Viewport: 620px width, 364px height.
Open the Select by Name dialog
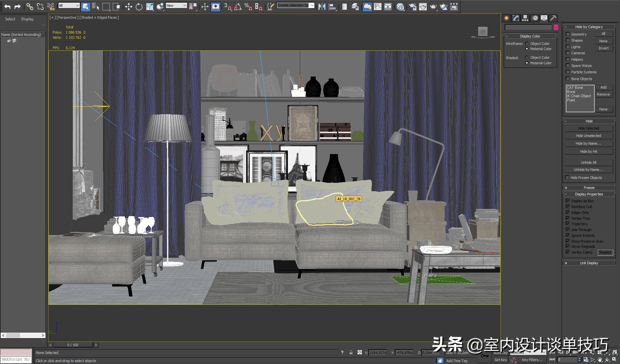coord(95,6)
